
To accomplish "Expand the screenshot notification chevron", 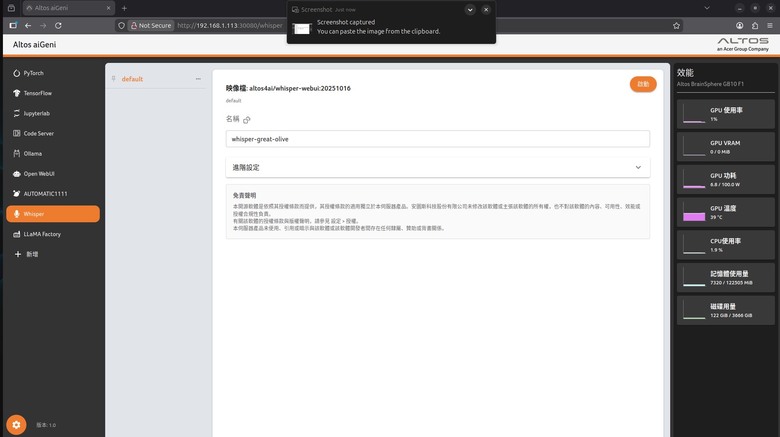I will click(470, 9).
